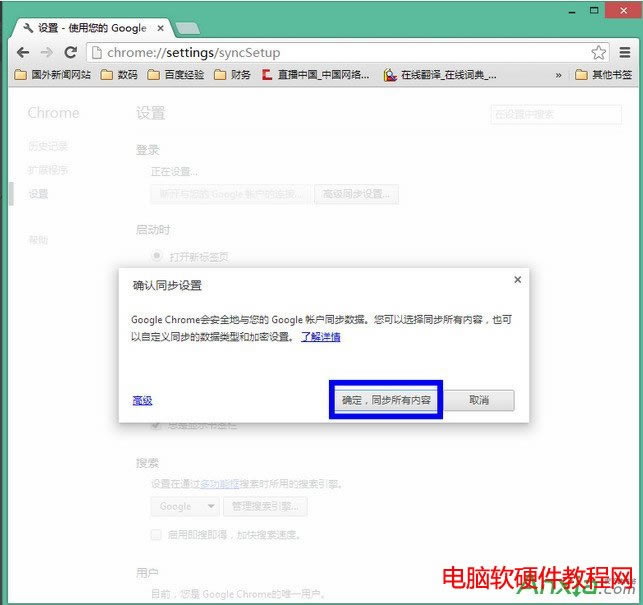Open the 百度经验 bookmark folder
The width and height of the screenshot is (643, 605).
[176, 75]
